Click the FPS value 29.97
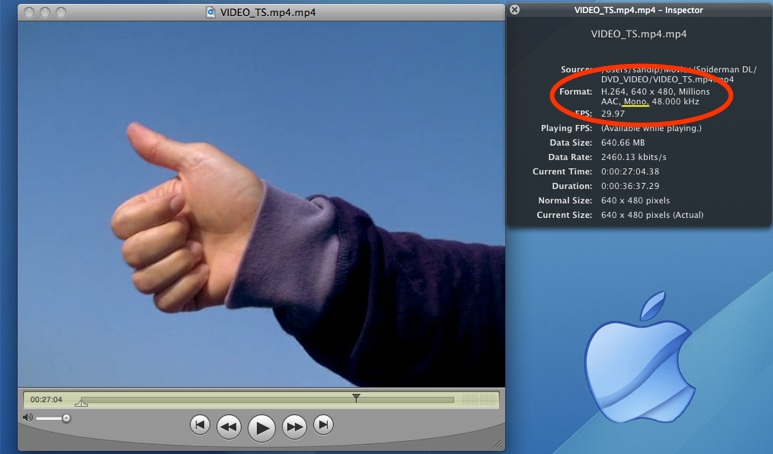Screen dimensions: 773x454 pos(613,113)
